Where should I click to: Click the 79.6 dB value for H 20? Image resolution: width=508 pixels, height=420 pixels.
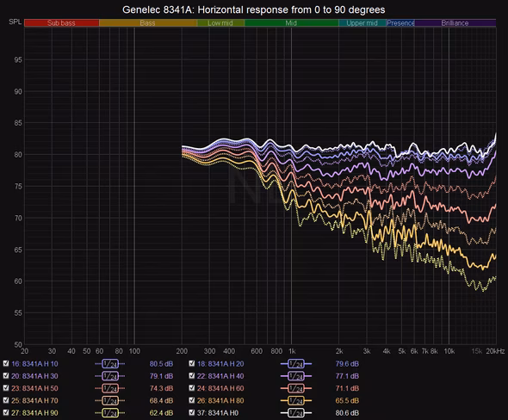tap(347, 364)
